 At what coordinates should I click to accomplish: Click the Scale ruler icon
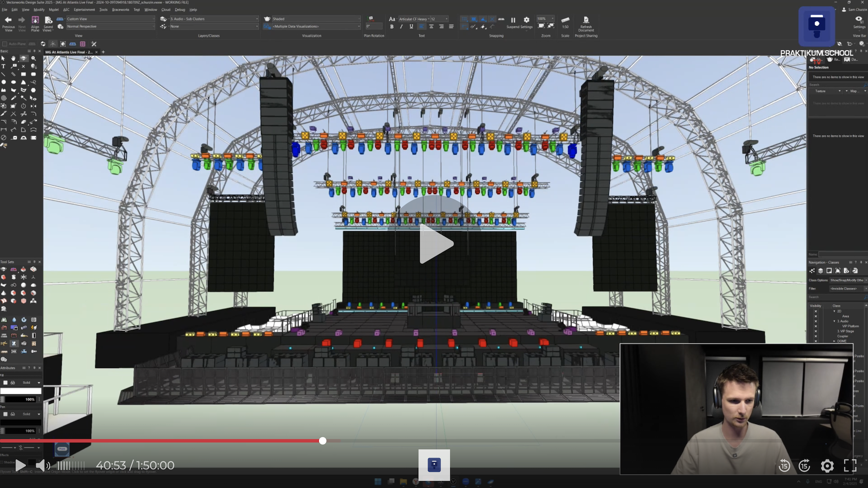(x=565, y=20)
